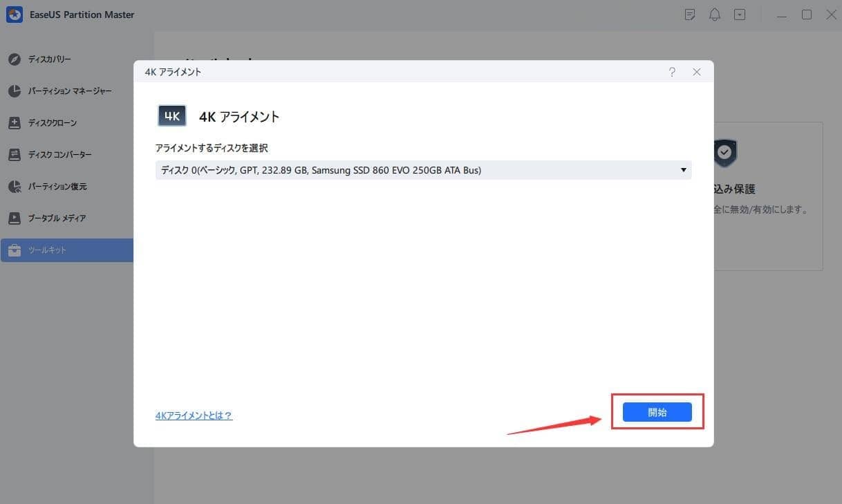842x504 pixels.
Task: Click the dialog's question mark help icon
Action: coord(672,72)
